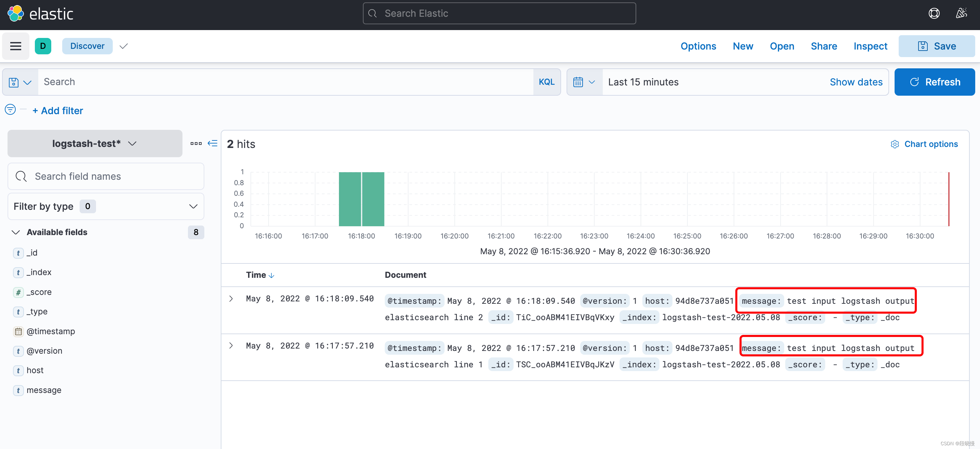Click the Discover breadcrumb
The width and height of the screenshot is (980, 449).
(x=87, y=46)
